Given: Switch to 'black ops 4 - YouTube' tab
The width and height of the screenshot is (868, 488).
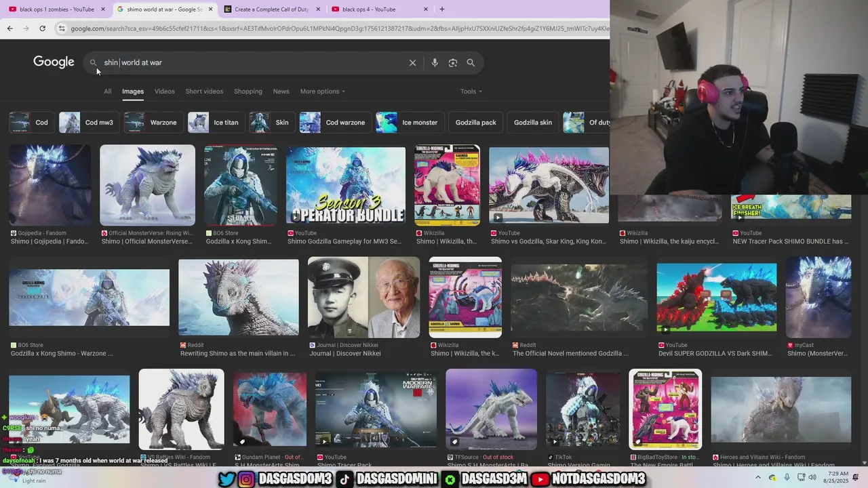Looking at the screenshot, I should [380, 9].
